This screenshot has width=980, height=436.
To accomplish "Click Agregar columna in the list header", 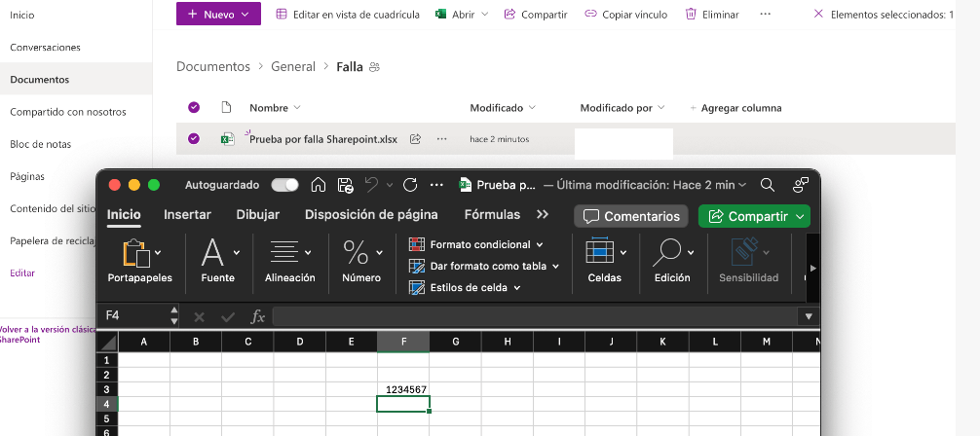I will (735, 107).
